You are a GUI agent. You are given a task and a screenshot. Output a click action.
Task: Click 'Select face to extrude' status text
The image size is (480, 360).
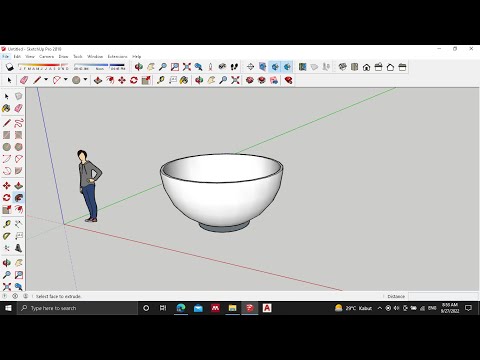click(59, 296)
